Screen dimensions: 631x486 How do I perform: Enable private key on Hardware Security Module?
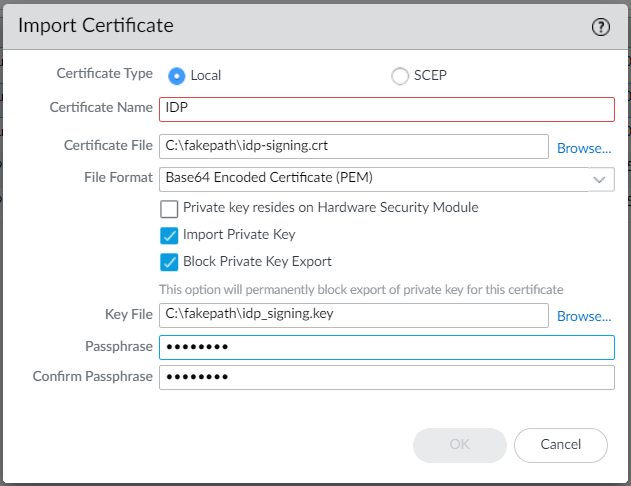(169, 209)
